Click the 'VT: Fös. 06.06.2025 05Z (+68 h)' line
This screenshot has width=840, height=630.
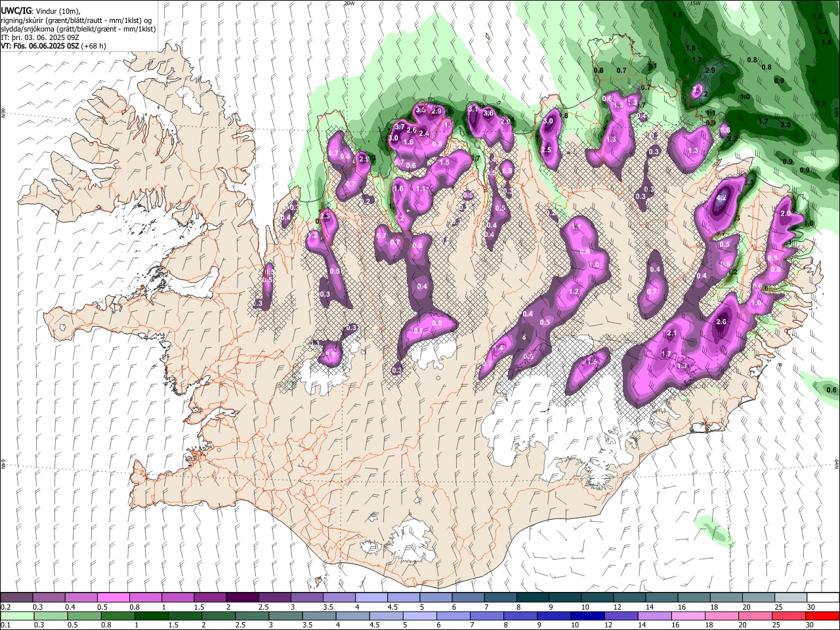(54, 46)
